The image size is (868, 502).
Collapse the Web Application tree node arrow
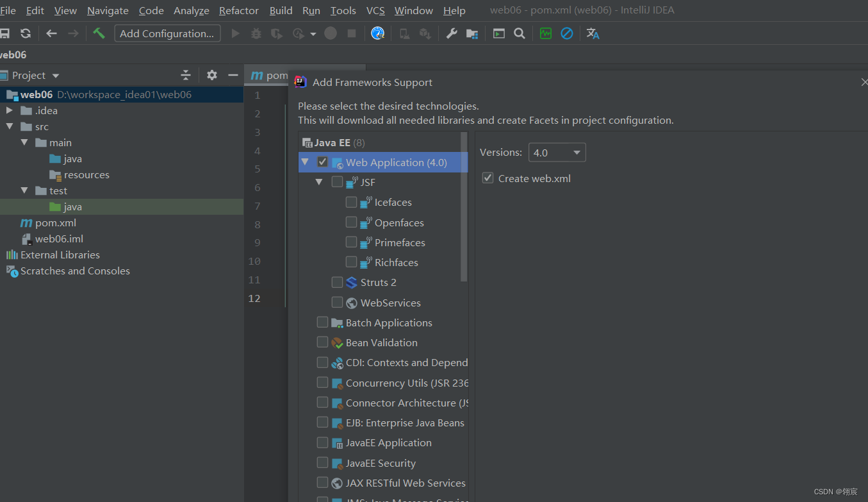[x=305, y=162]
